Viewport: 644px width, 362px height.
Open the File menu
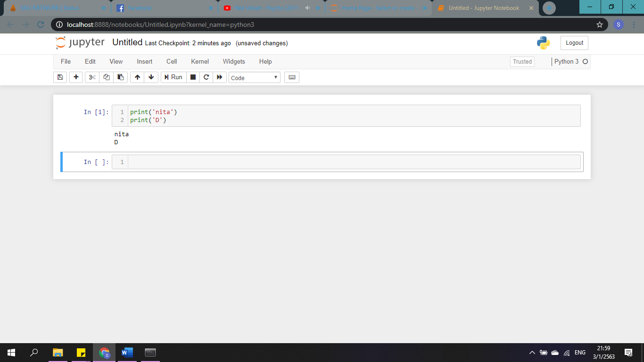click(x=66, y=62)
